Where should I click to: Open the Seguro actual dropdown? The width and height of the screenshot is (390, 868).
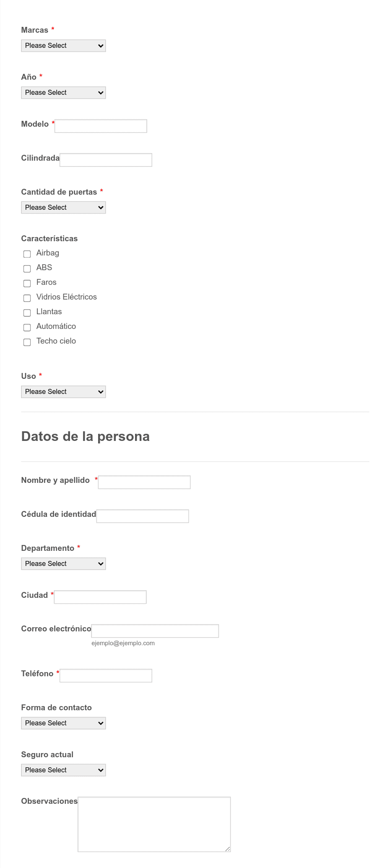[63, 770]
